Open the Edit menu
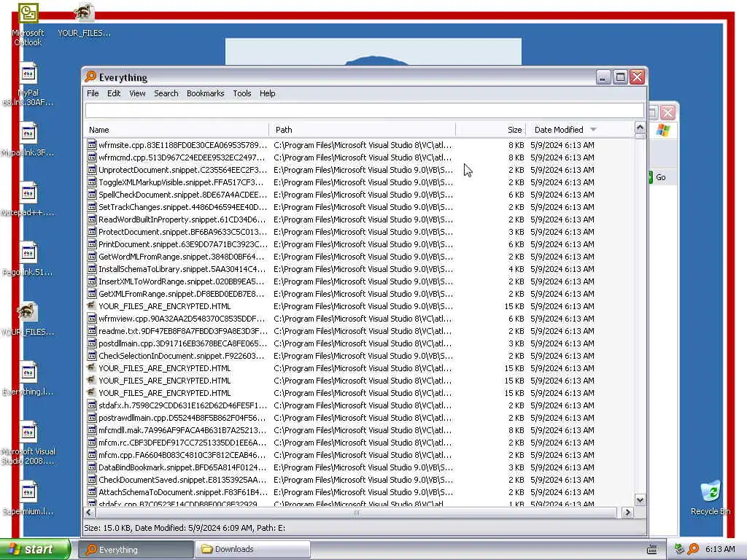The height and width of the screenshot is (560, 747). coord(113,93)
